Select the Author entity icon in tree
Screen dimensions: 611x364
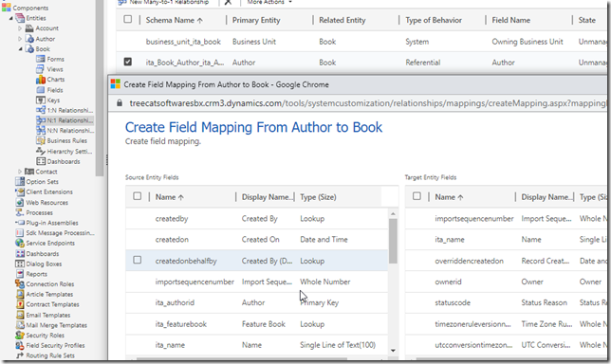[x=29, y=39]
